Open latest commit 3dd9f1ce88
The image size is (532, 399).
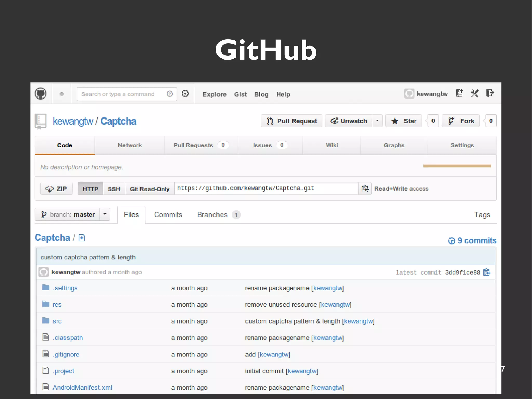462,272
